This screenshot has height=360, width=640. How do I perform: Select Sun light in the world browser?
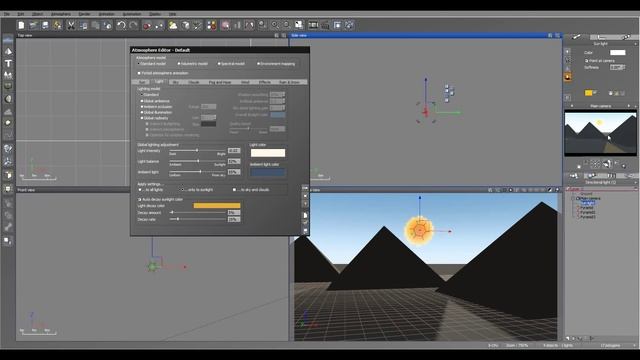pyautogui.click(x=587, y=203)
